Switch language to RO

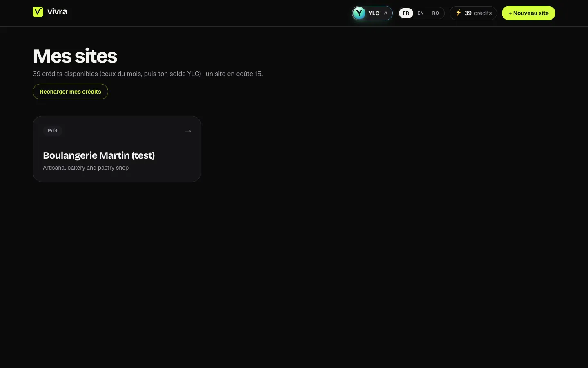[435, 13]
